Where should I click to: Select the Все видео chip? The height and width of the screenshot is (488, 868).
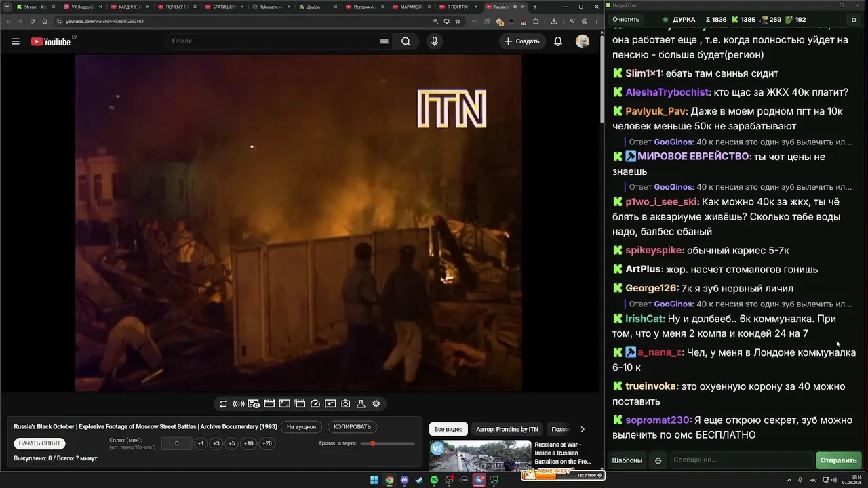(448, 429)
